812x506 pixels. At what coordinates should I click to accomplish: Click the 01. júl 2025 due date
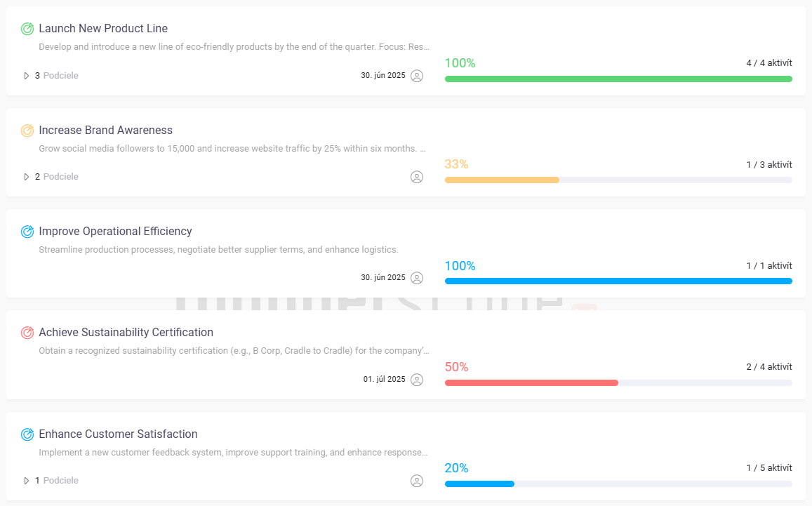click(385, 380)
